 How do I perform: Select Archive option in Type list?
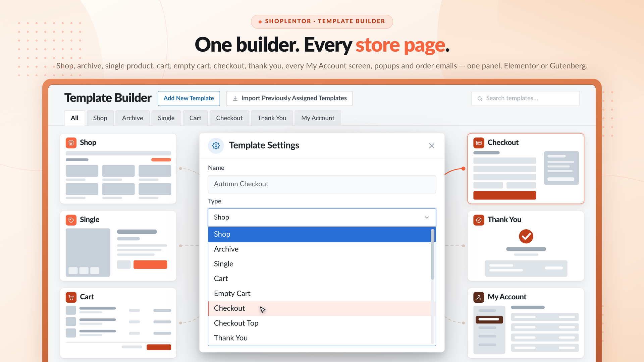[319, 249]
